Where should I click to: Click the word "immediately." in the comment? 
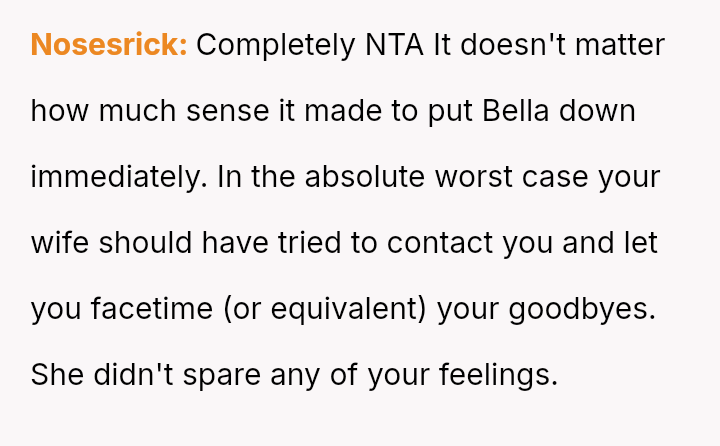[x=119, y=177]
